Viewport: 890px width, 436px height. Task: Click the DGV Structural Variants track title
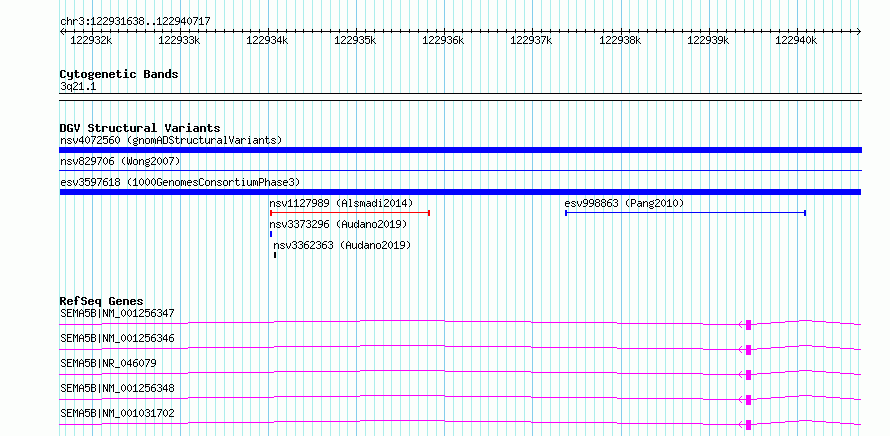click(x=140, y=128)
